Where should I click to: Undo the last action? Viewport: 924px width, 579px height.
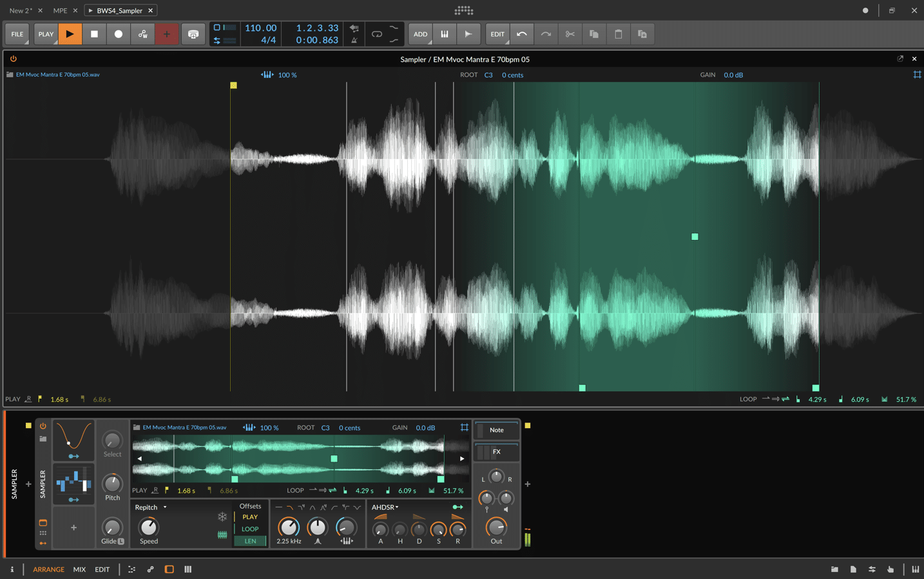coord(522,34)
